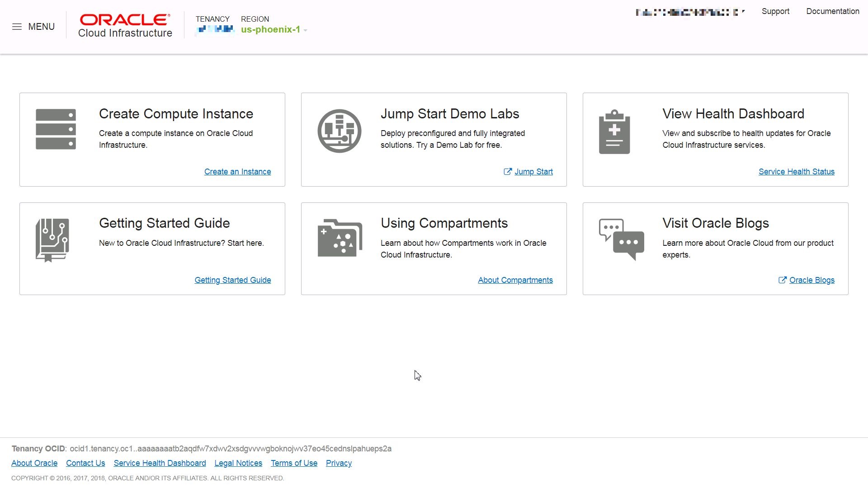
Task: Click the Jump Start Demo Labs circuit icon
Action: click(x=340, y=131)
